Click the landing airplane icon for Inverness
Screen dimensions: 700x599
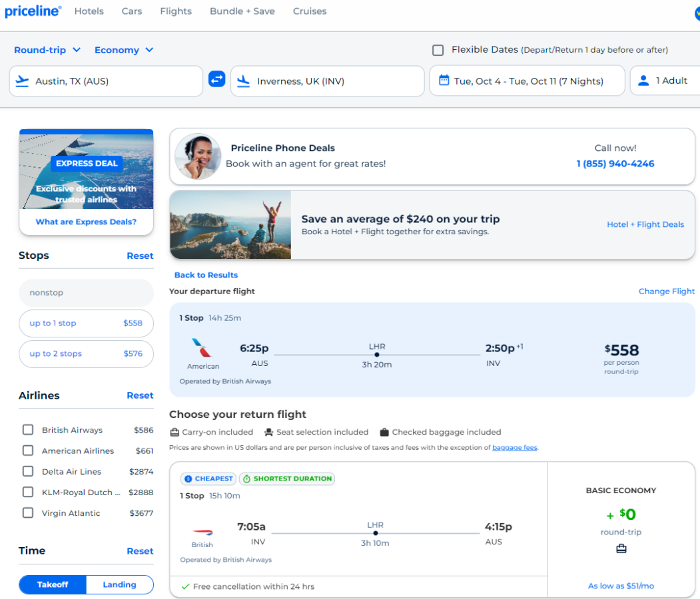pos(242,80)
